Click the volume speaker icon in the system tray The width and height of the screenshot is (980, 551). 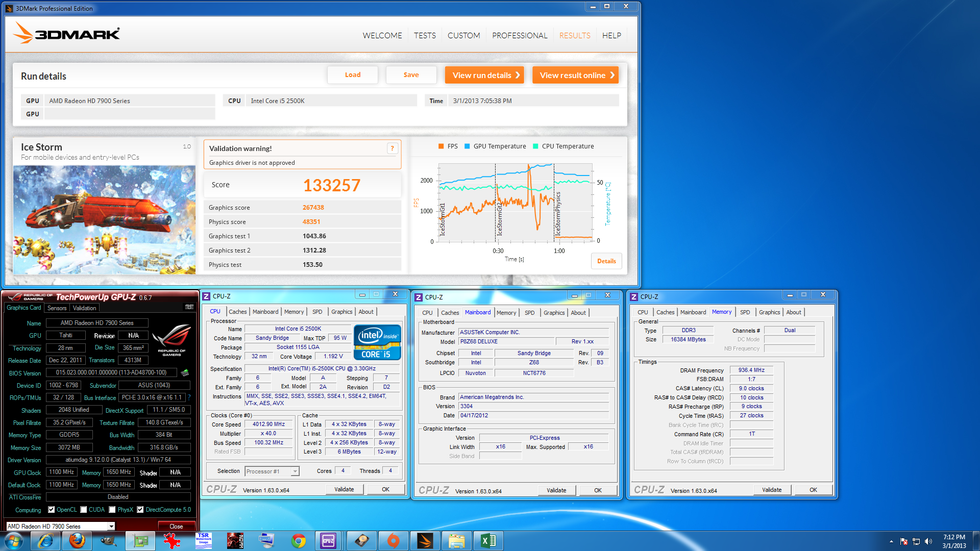coord(928,541)
